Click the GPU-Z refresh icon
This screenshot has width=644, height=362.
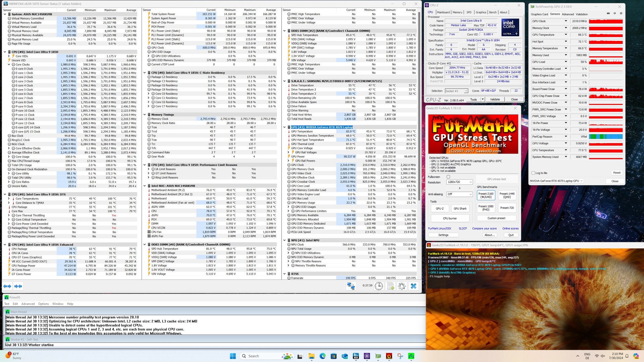[x=614, y=13]
